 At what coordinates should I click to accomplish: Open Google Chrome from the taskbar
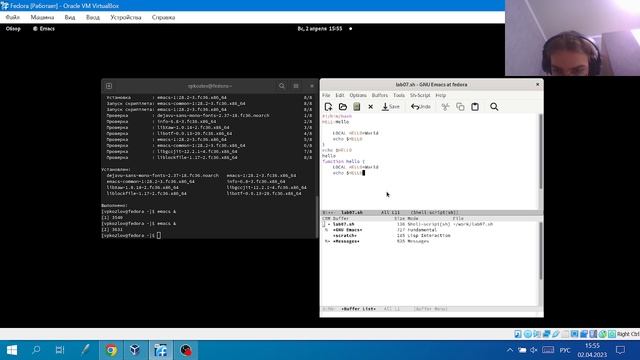click(111, 350)
